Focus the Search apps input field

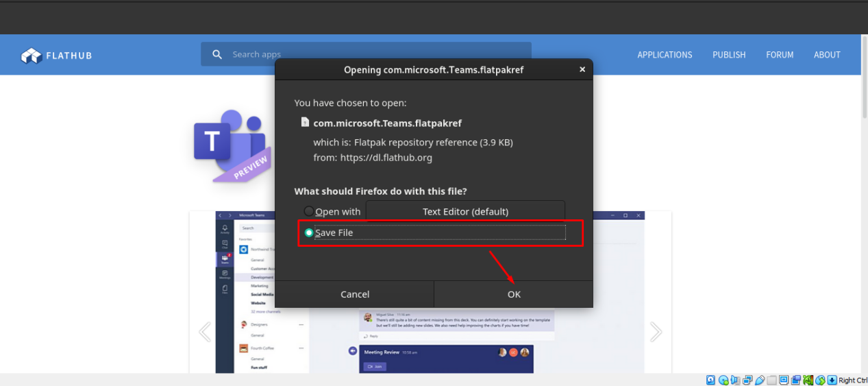tap(366, 54)
